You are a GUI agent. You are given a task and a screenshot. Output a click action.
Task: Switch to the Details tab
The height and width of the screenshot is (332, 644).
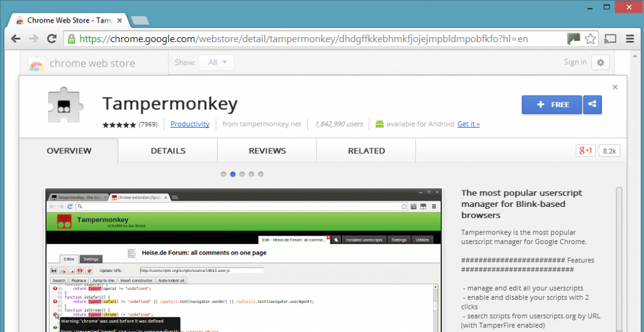pyautogui.click(x=168, y=151)
